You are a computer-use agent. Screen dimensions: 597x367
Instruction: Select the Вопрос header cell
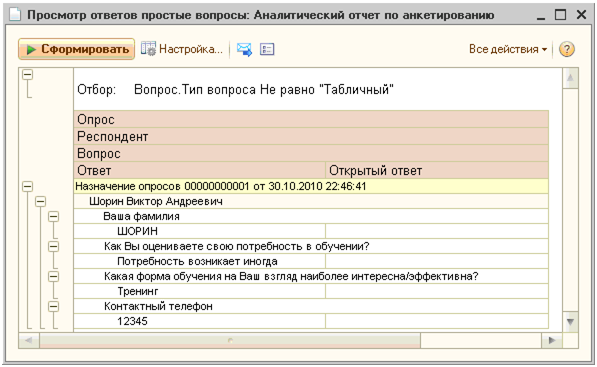pyautogui.click(x=311, y=153)
